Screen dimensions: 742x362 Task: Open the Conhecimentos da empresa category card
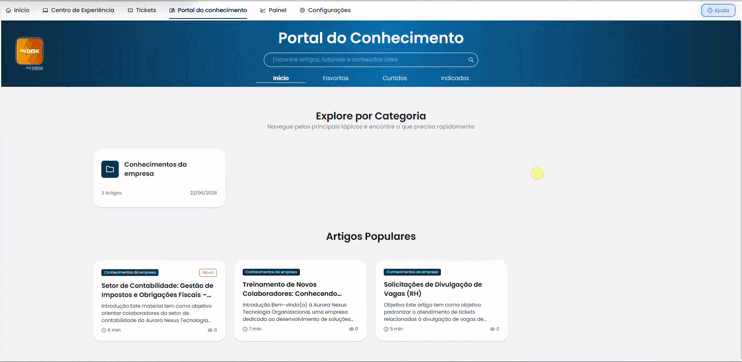[159, 178]
